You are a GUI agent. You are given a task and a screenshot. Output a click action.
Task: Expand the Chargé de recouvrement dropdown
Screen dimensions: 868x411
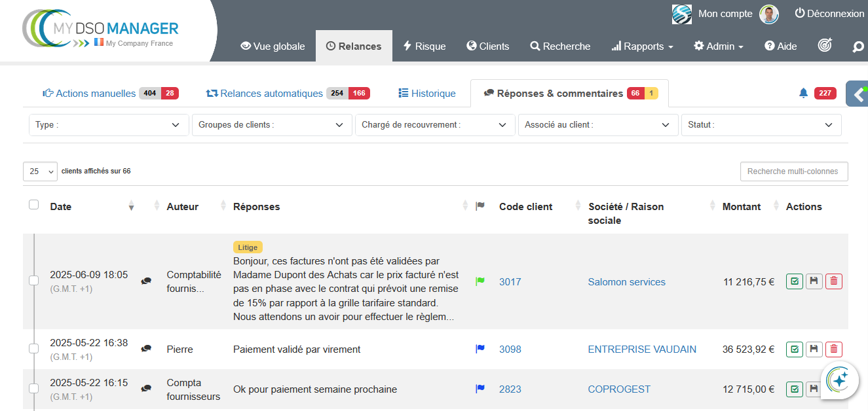(434, 125)
